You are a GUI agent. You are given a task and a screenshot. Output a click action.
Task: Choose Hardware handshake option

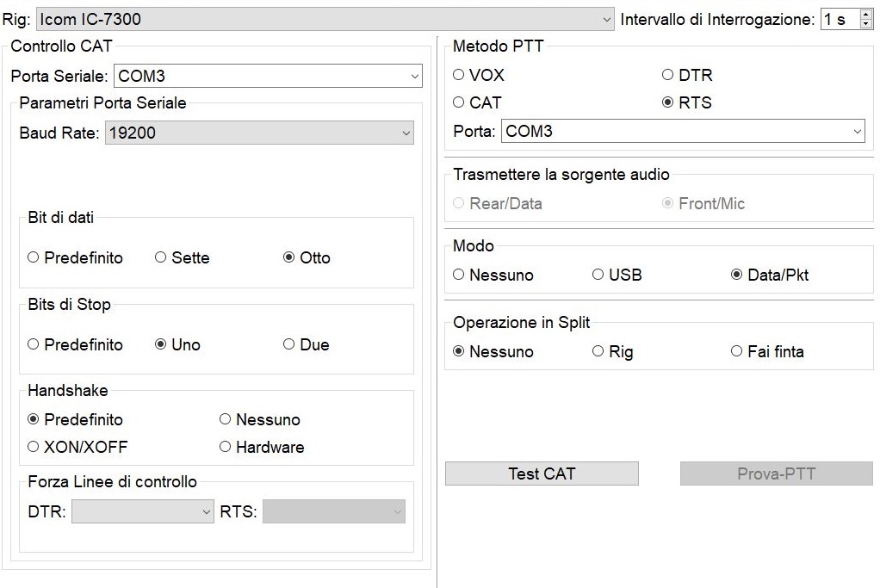point(226,447)
